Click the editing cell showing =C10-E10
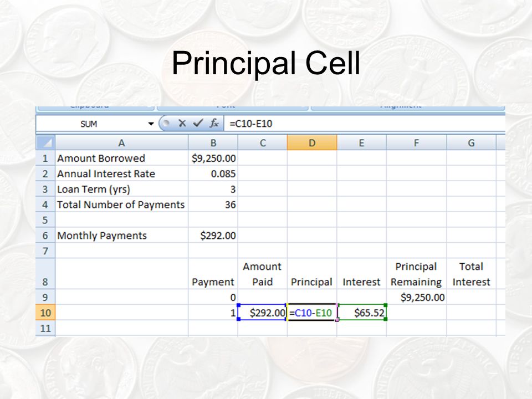This screenshot has width=532, height=399. click(x=312, y=313)
